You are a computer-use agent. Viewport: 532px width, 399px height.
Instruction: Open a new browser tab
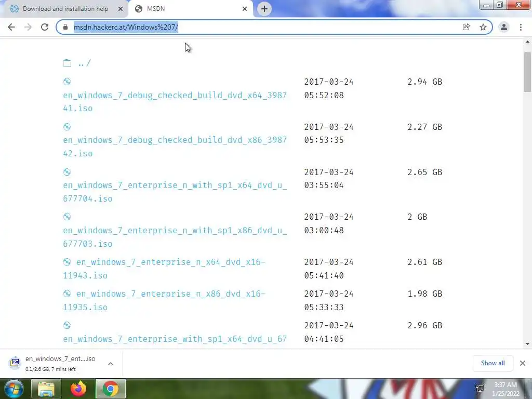pyautogui.click(x=264, y=9)
